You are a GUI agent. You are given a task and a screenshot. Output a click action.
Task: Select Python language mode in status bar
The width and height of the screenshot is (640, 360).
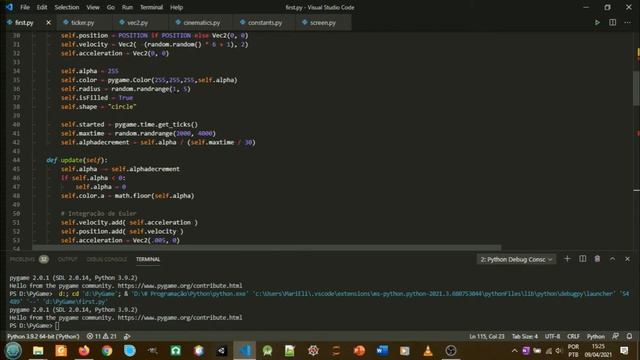point(596,336)
